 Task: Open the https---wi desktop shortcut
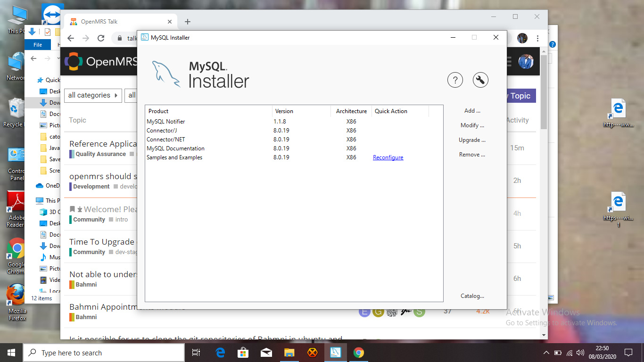[x=618, y=210]
